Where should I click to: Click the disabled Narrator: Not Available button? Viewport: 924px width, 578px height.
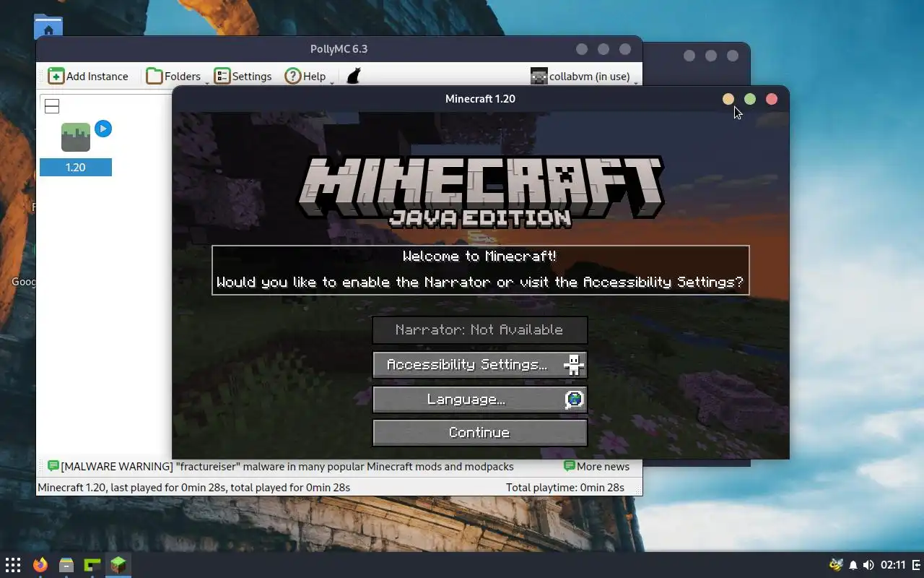click(x=479, y=329)
